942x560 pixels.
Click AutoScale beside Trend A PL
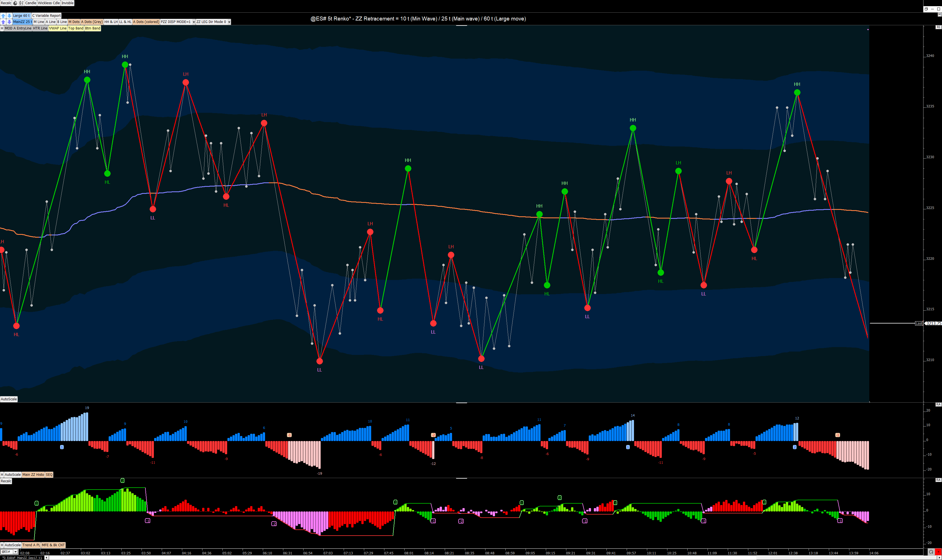pos(13,545)
